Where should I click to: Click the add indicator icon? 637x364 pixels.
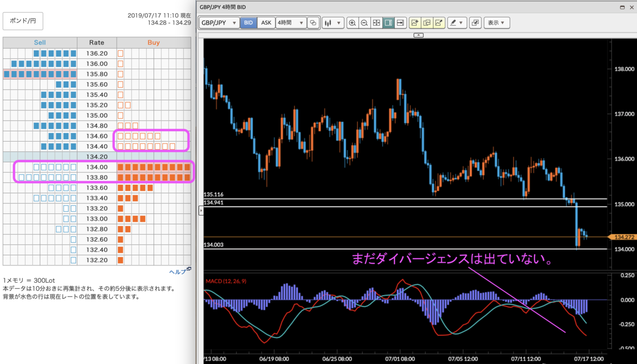415,23
